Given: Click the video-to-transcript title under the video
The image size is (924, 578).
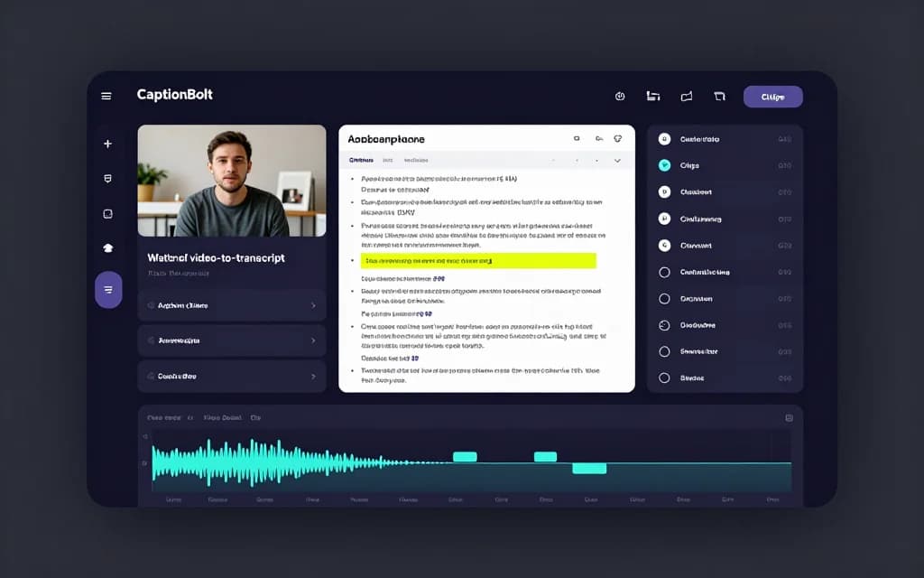Looking at the screenshot, I should (216, 257).
